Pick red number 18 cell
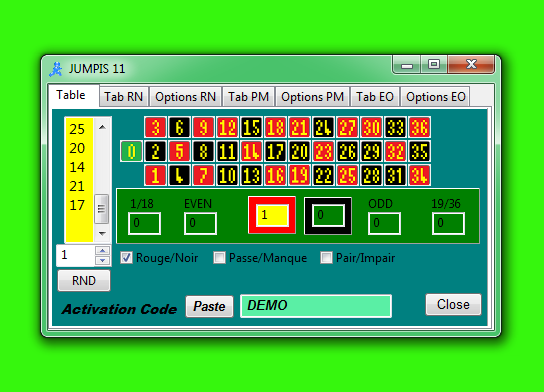544x392 pixels. coord(275,127)
